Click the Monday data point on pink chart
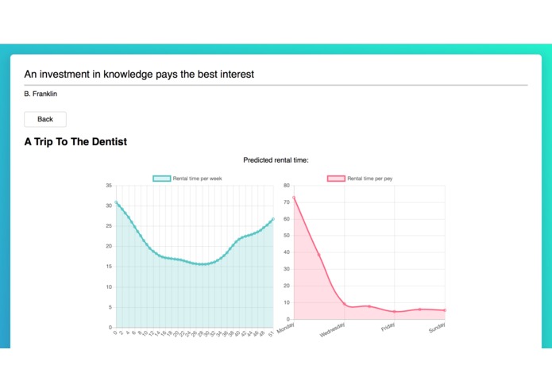Image resolution: width=552 pixels, height=392 pixels. coord(294,198)
